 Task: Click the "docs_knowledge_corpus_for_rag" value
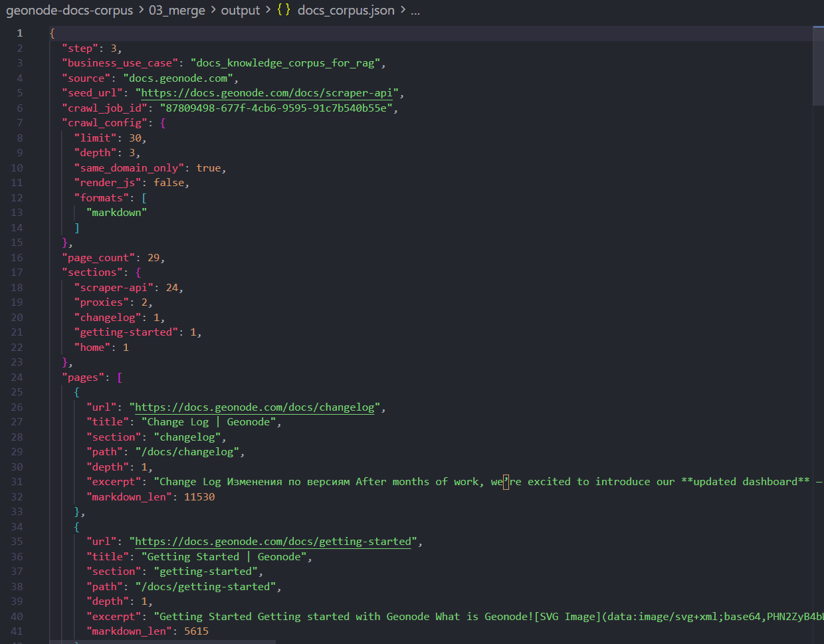pyautogui.click(x=285, y=63)
